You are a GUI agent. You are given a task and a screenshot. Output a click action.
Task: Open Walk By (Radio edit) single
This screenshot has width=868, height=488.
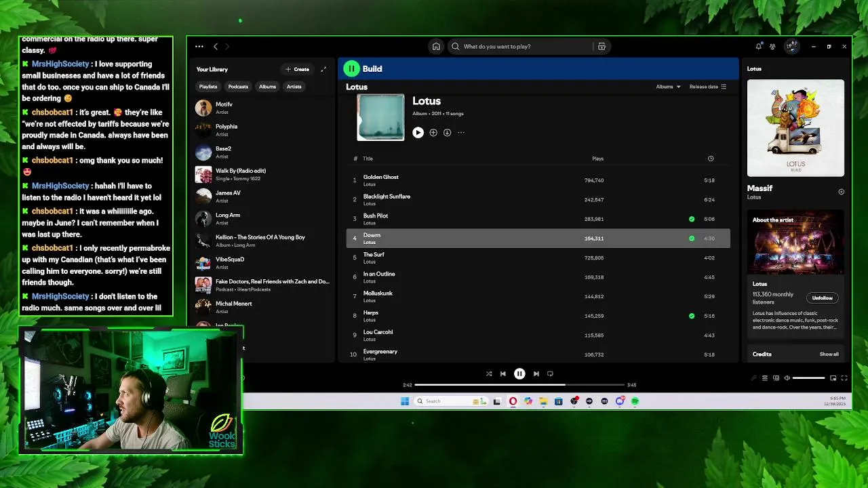[263, 174]
